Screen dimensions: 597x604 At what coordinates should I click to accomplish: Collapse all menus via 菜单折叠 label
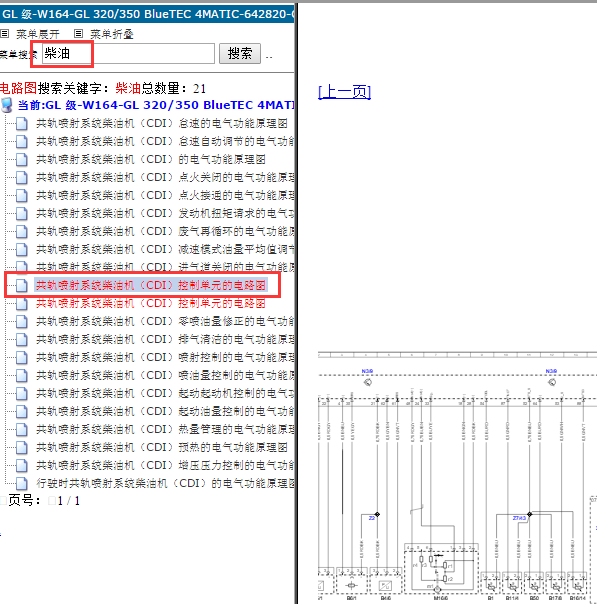(x=112, y=34)
